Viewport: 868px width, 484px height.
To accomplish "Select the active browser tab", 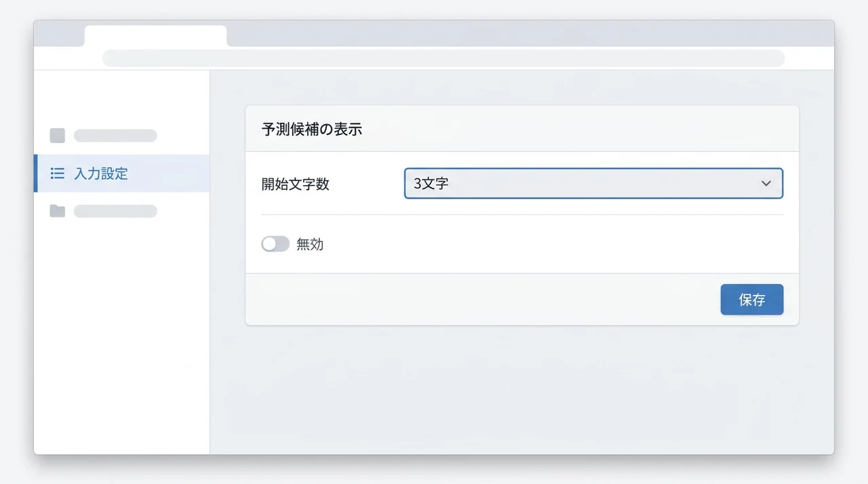I will pos(155,36).
